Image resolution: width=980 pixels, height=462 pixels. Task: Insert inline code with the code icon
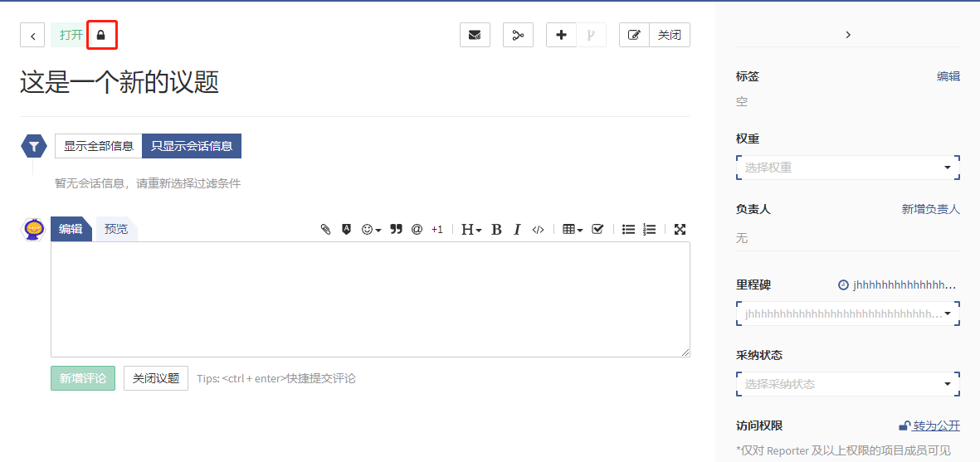(x=538, y=230)
